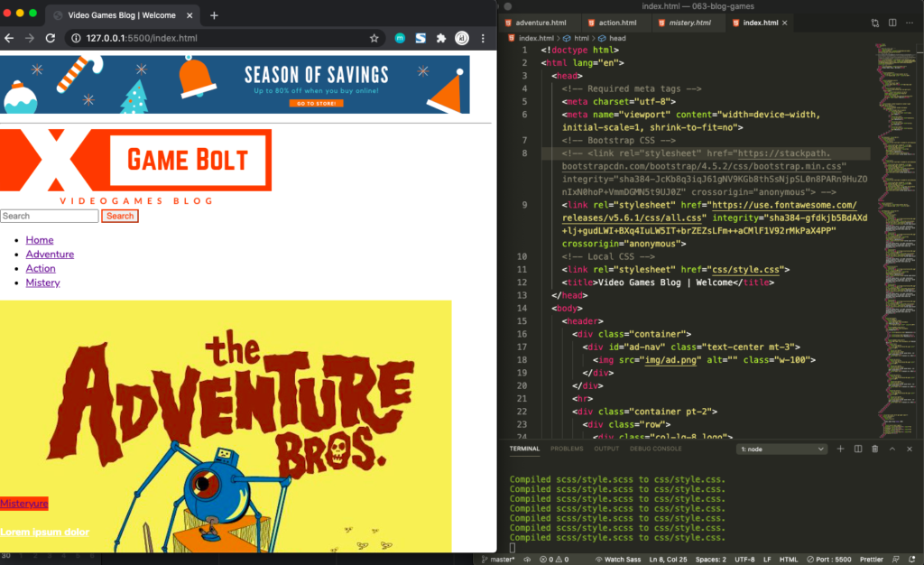Change end of line sequence LF

pos(767,560)
